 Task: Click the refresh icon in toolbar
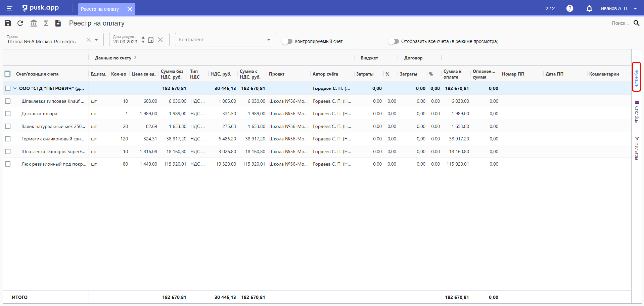pos(20,23)
